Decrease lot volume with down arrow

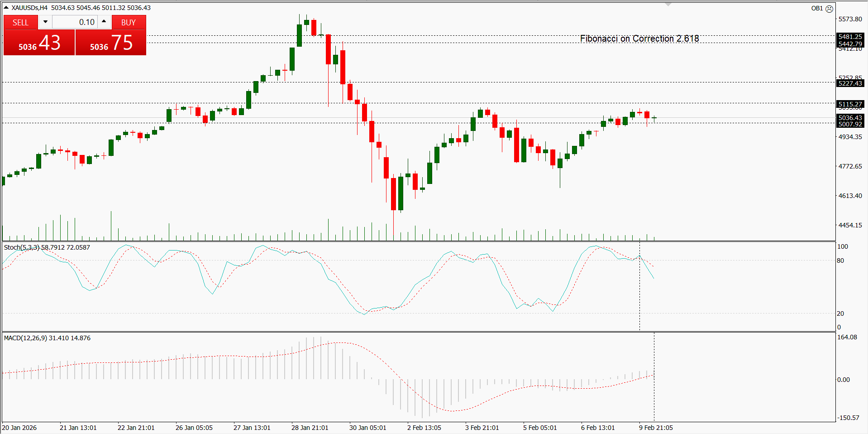pyautogui.click(x=45, y=22)
